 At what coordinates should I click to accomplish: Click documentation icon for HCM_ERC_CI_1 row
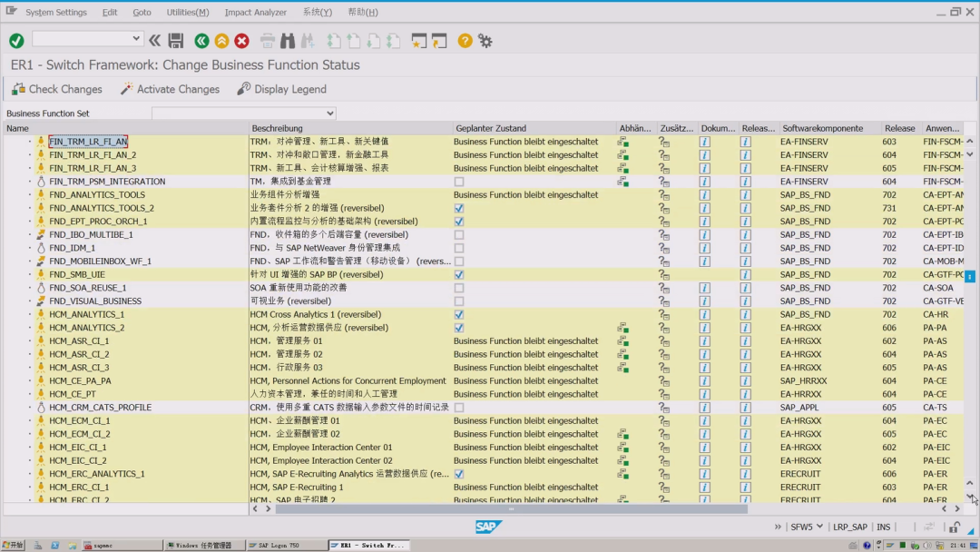[x=704, y=487]
